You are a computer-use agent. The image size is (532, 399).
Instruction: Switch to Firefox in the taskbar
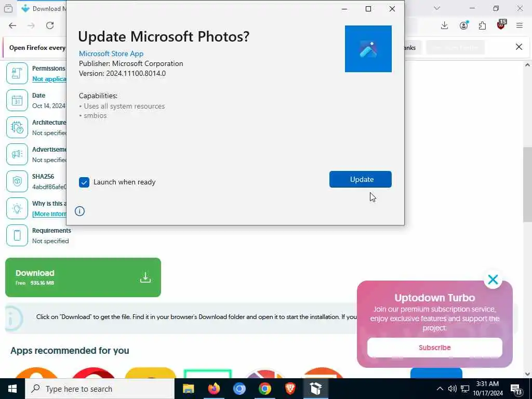pyautogui.click(x=214, y=389)
